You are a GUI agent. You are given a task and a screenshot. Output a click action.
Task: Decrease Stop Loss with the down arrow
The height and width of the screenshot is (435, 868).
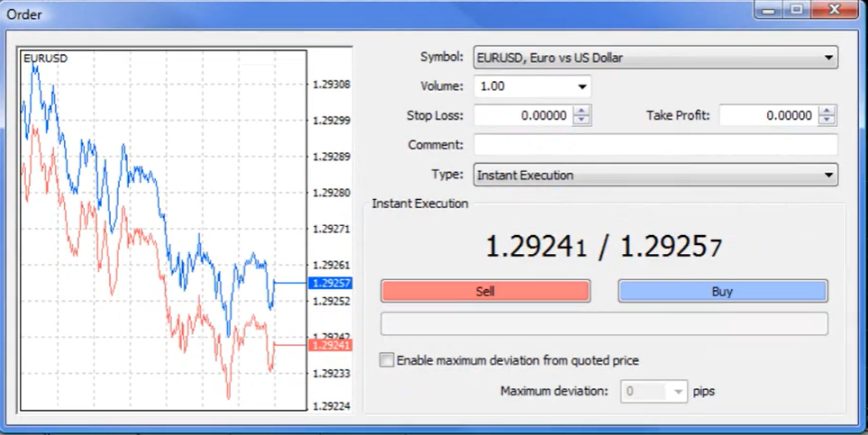[x=582, y=120]
